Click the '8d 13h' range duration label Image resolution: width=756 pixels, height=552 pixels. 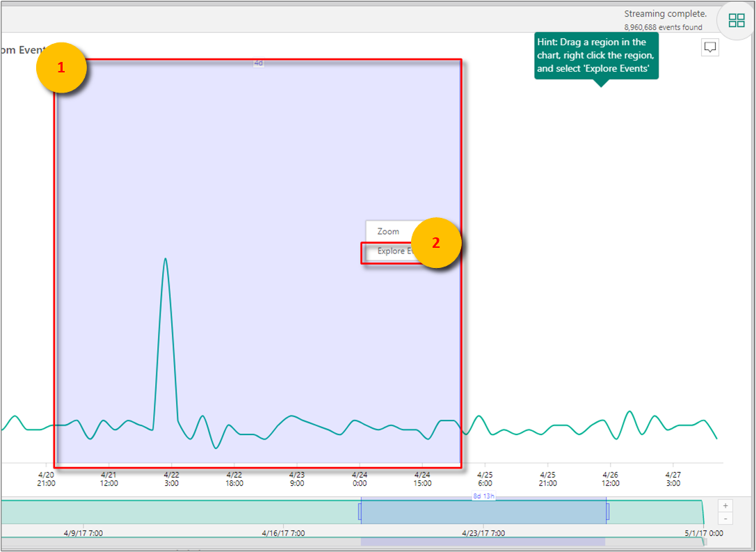click(483, 498)
